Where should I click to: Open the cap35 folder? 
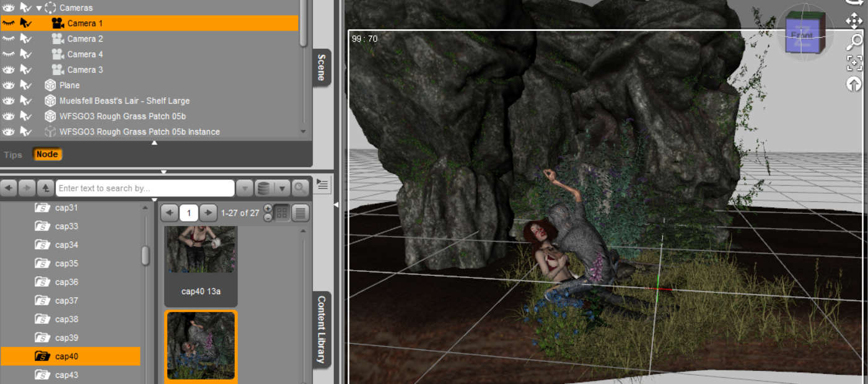coord(66,264)
